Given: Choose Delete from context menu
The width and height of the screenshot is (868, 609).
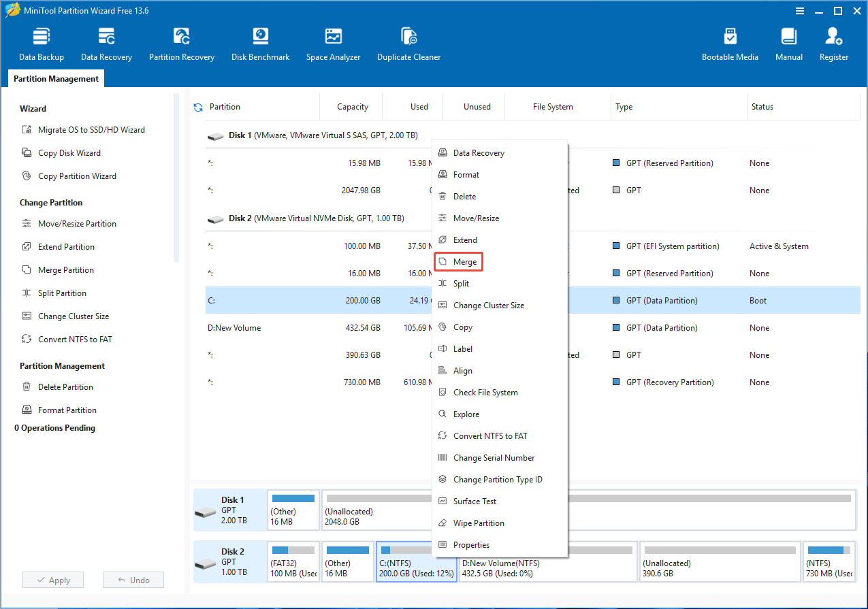Looking at the screenshot, I should pyautogui.click(x=500, y=197).
